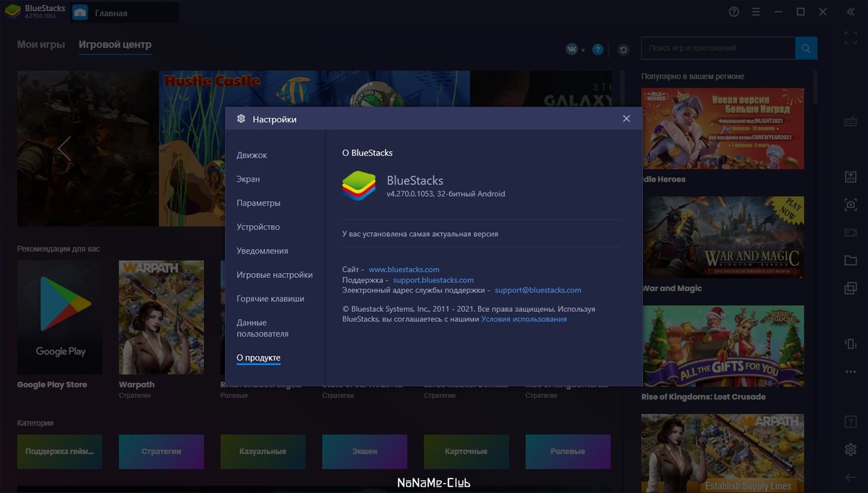Screen dimensions: 868x493
Task: Toggle fullscreen mode icon in sidebar
Action: click(x=851, y=38)
